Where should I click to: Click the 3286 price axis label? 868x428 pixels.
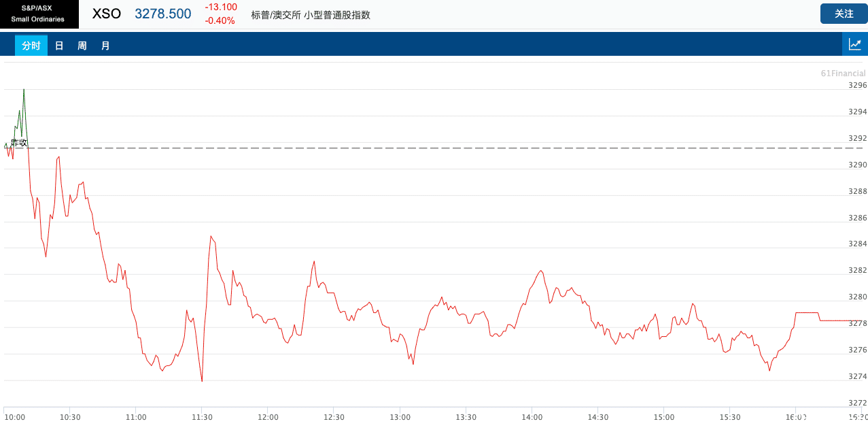858,218
